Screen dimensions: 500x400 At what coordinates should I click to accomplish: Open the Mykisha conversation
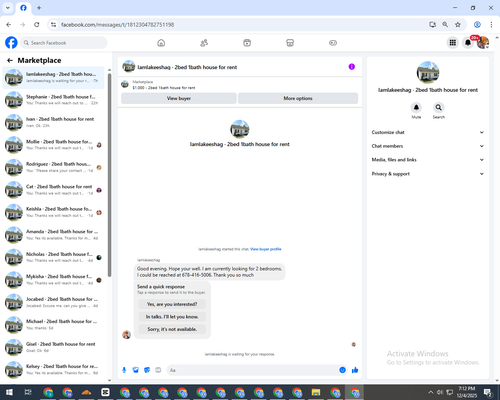tap(53, 280)
